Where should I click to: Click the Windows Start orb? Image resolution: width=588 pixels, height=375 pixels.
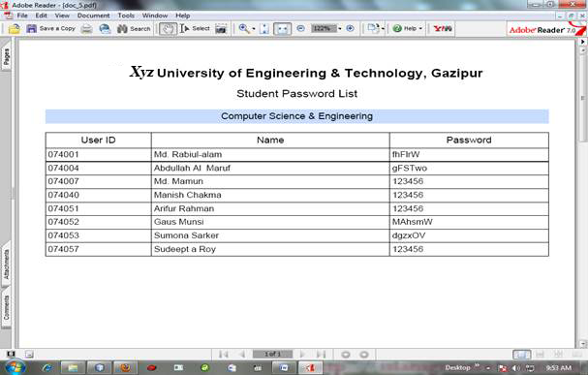(15, 368)
